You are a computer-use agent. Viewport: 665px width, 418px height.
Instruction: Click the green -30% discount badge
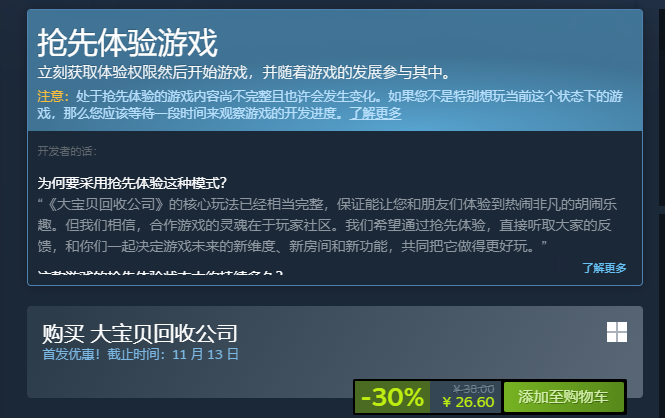392,397
